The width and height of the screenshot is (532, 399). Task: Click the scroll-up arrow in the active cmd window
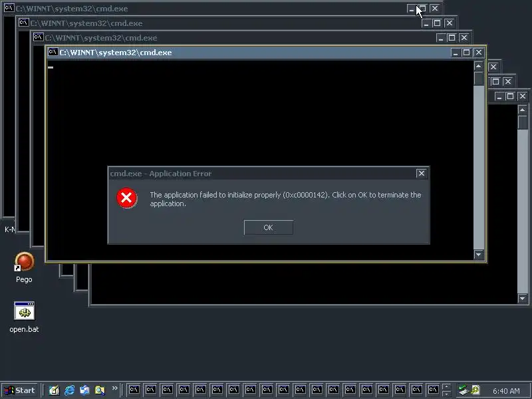coord(478,66)
